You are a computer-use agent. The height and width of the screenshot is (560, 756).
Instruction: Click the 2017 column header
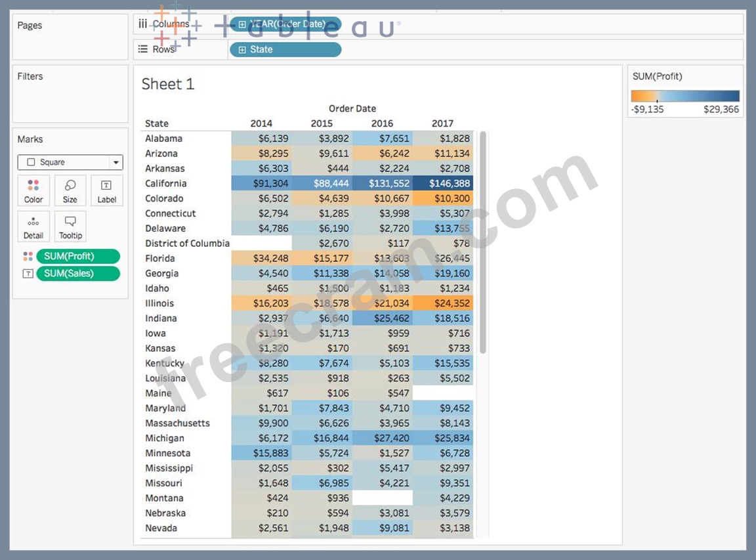point(442,123)
